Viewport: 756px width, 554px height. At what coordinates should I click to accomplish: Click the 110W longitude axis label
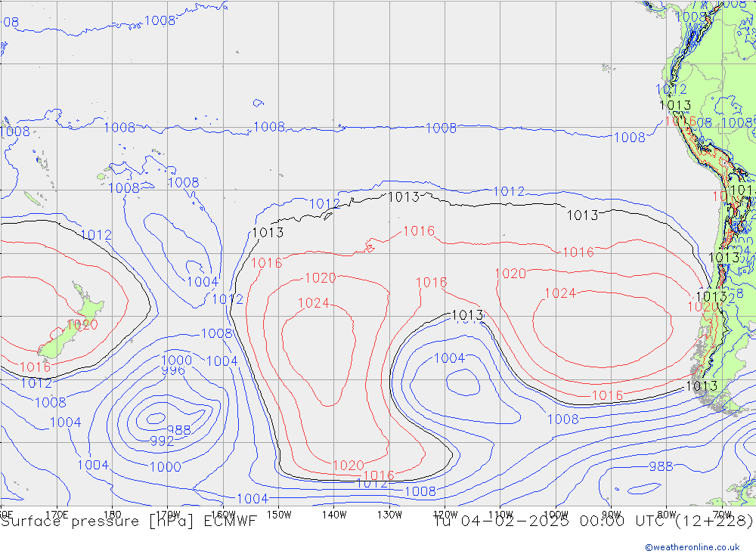tap(500, 514)
